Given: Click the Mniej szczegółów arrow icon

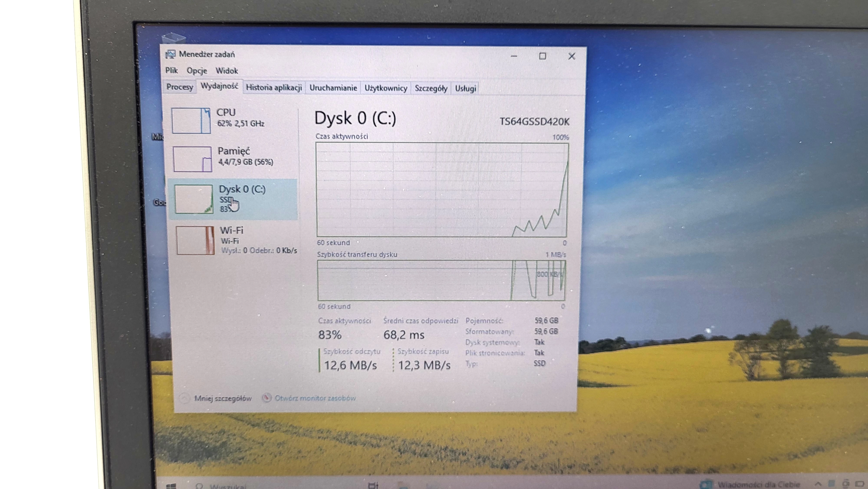Looking at the screenshot, I should pyautogui.click(x=184, y=398).
